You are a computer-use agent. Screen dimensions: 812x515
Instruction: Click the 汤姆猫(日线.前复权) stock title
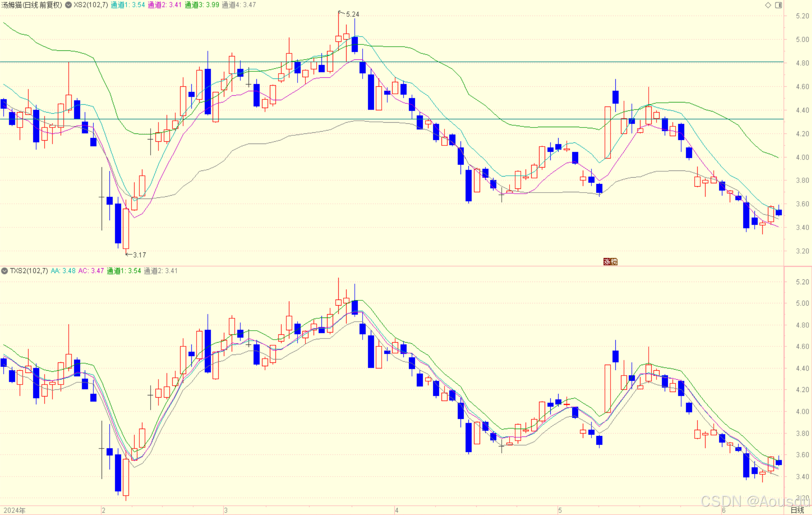(x=31, y=5)
